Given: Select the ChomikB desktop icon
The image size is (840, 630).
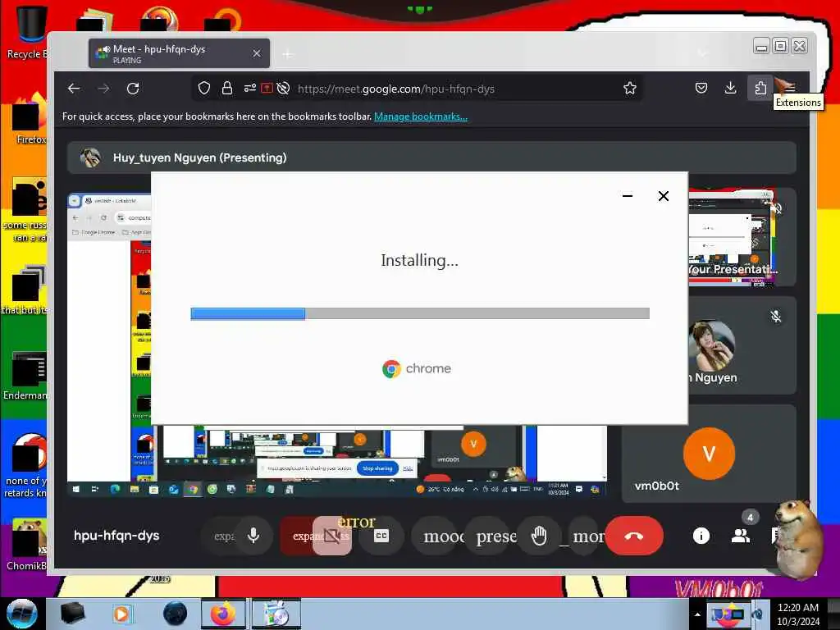Looking at the screenshot, I should [x=25, y=543].
